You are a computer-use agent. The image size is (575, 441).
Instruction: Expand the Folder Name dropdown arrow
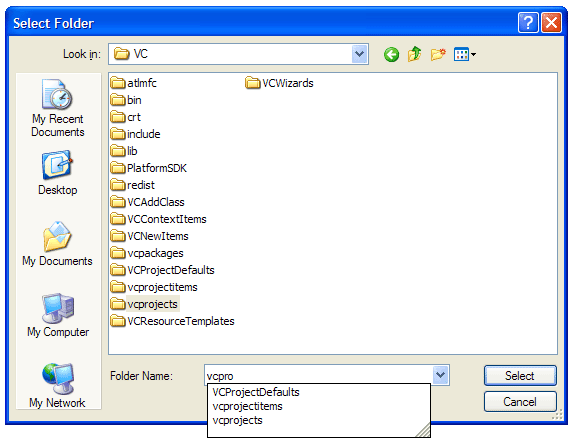coord(440,375)
